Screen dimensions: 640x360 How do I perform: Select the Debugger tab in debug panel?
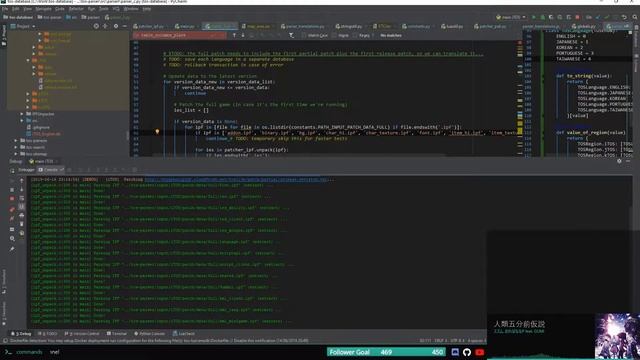(26, 170)
